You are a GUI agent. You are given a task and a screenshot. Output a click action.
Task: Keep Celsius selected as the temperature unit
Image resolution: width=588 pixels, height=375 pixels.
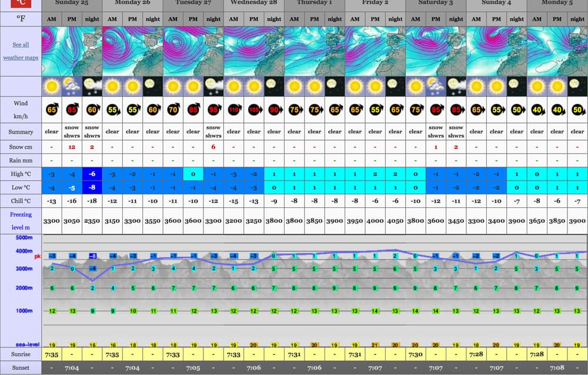(x=21, y=4)
